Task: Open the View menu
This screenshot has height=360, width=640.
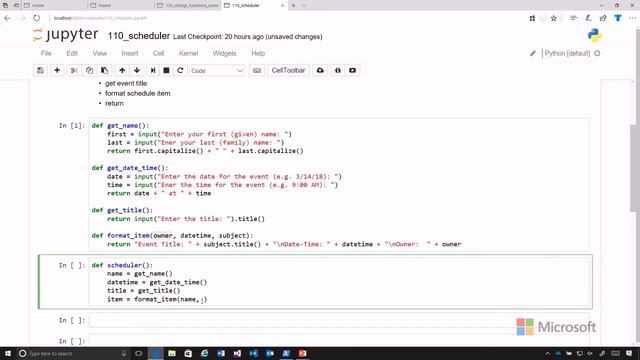Action: [x=100, y=53]
